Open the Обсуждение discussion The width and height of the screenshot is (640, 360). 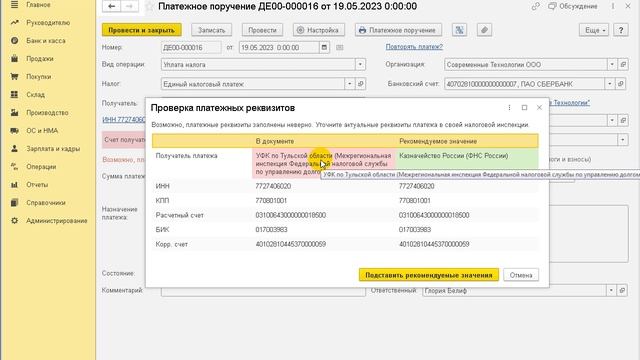[x=573, y=6]
